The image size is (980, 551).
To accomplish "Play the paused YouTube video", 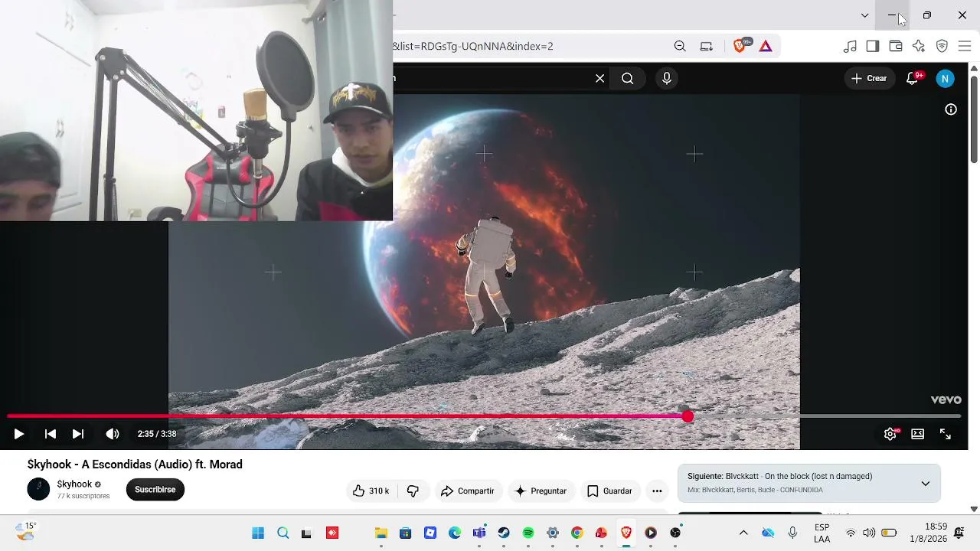I will pos(19,434).
